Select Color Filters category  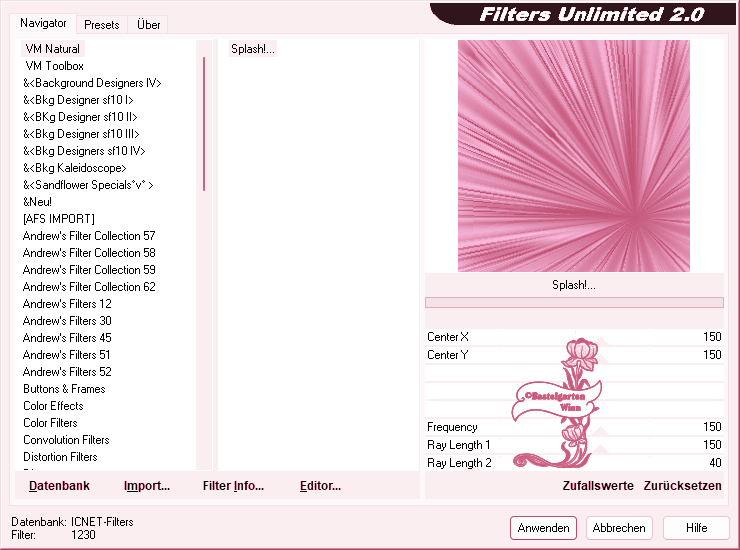(x=50, y=423)
